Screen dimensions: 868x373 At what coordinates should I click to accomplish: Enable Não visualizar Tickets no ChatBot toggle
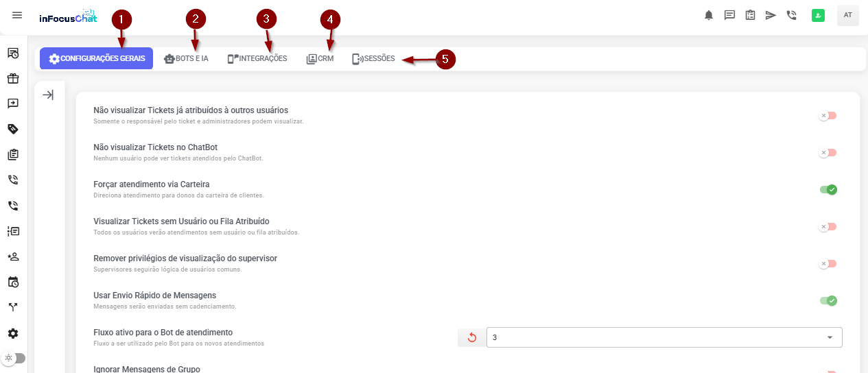pyautogui.click(x=828, y=153)
